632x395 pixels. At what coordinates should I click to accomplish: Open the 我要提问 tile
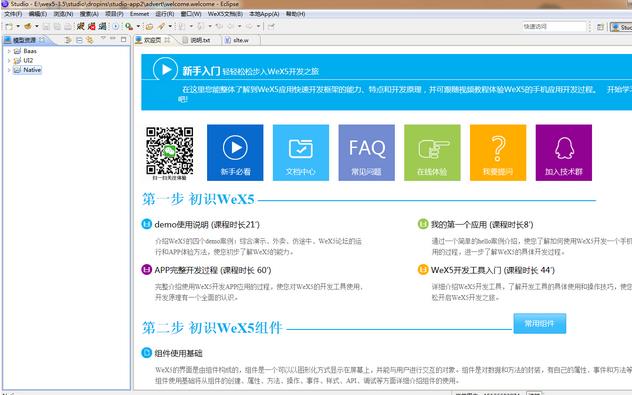pos(498,152)
